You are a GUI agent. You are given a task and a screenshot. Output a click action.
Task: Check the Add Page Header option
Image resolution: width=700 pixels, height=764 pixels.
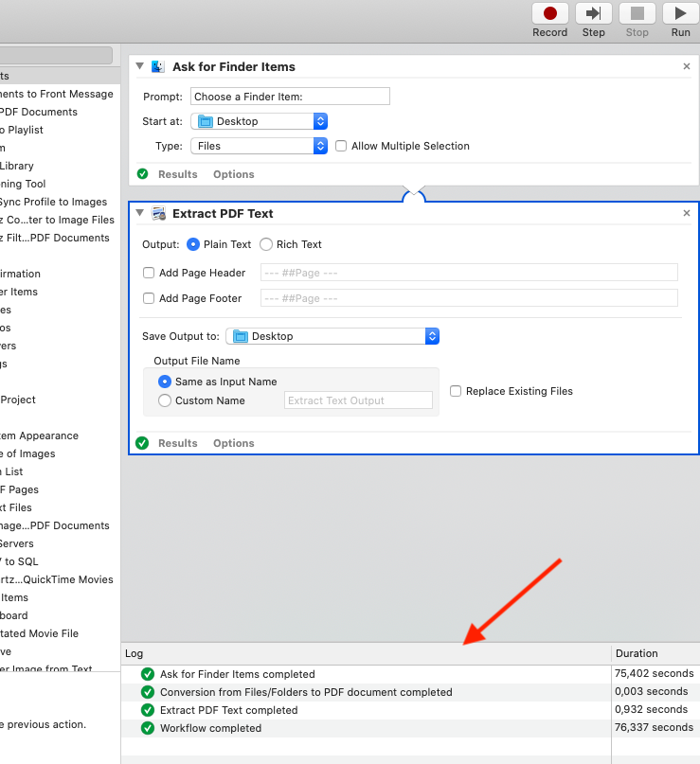tap(149, 273)
